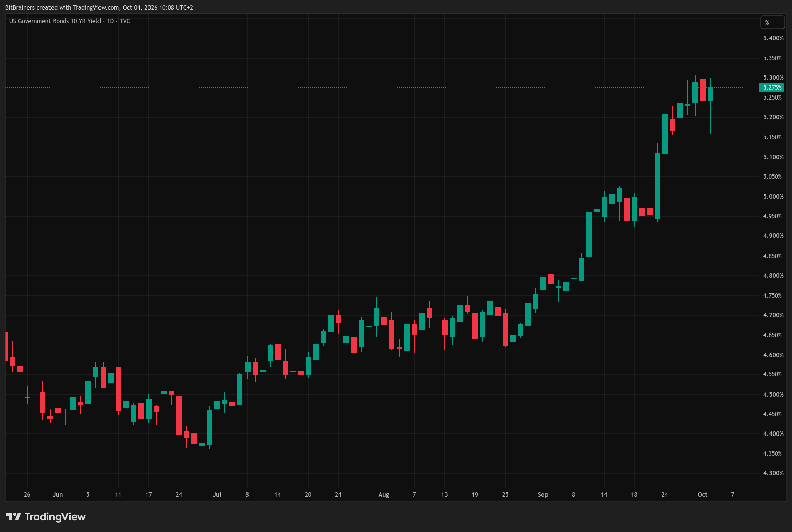The image size is (792, 532).
Task: Click the Jun label on time axis
Action: point(58,495)
